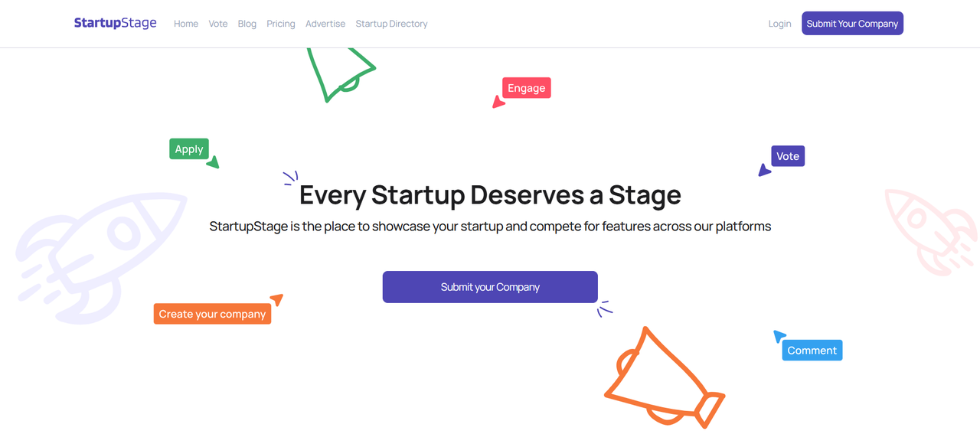Click the Login link
The width and height of the screenshot is (980, 447).
(x=779, y=24)
